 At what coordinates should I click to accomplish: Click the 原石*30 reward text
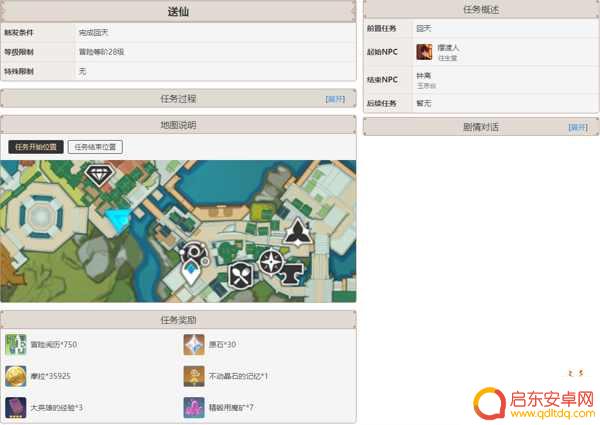pos(222,344)
